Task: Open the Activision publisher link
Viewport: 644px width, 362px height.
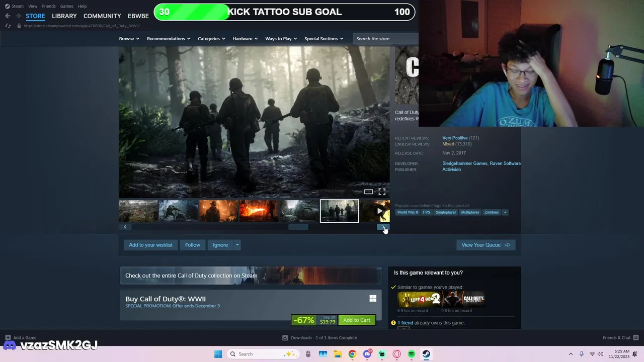Action: tap(451, 169)
